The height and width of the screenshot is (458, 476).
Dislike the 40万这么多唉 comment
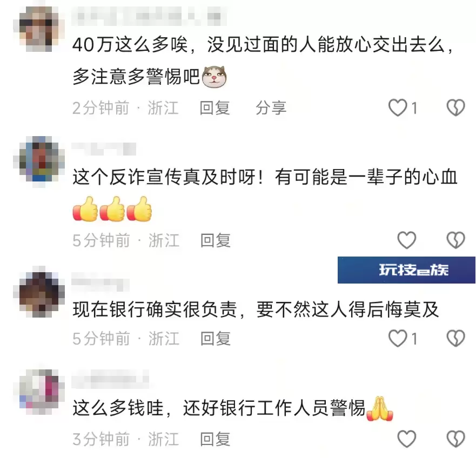pos(455,107)
